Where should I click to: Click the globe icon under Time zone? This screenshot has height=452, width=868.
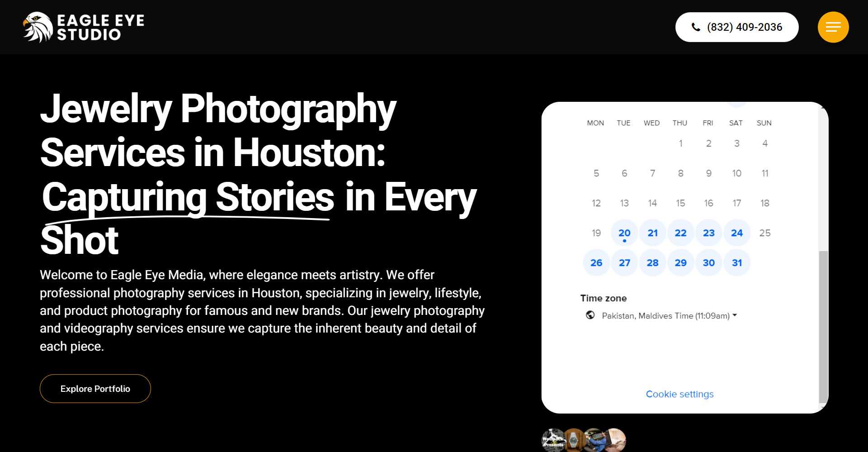[x=590, y=315]
